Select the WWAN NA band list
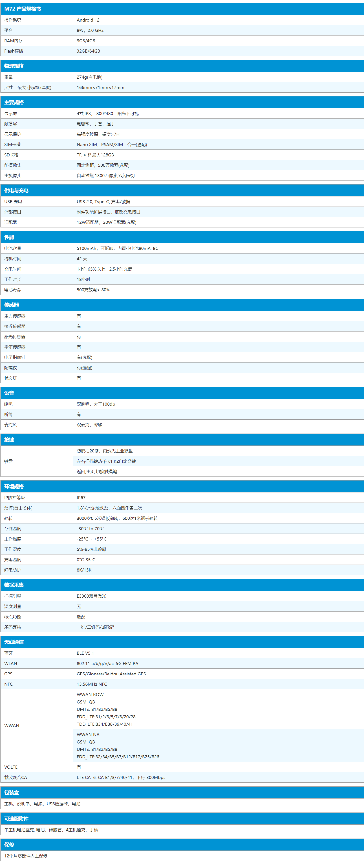The image size is (364, 868). click(x=118, y=745)
